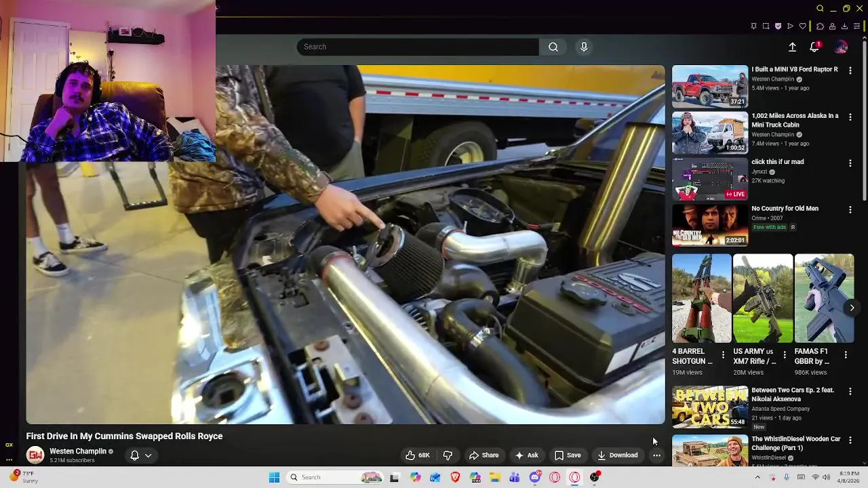This screenshot has width=868, height=488.
Task: Open the Brave browser taskbar icon
Action: point(455,477)
